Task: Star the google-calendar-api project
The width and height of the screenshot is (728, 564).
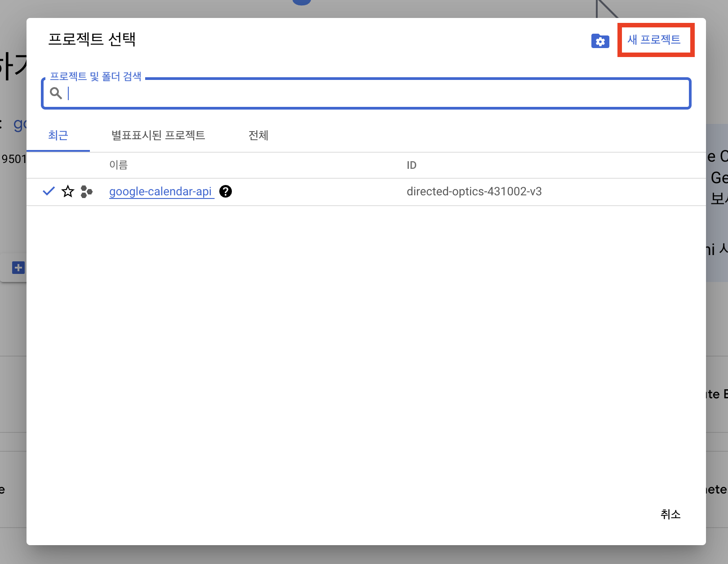Action: [68, 191]
